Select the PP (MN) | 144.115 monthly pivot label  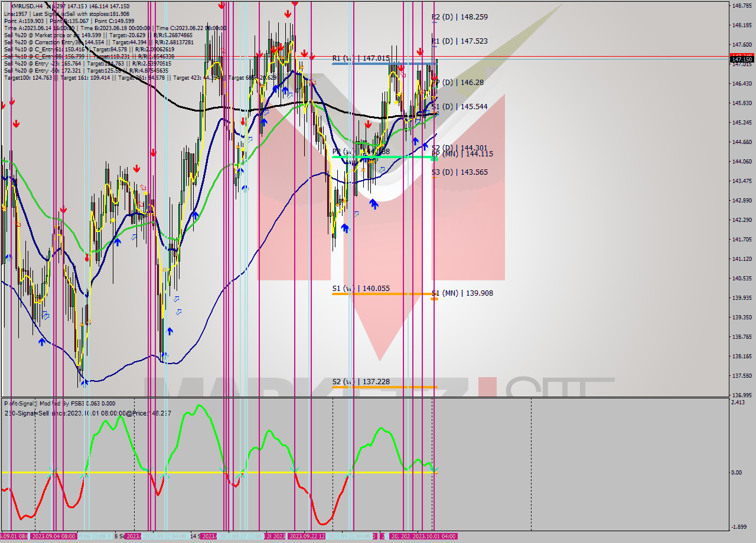[x=462, y=153]
